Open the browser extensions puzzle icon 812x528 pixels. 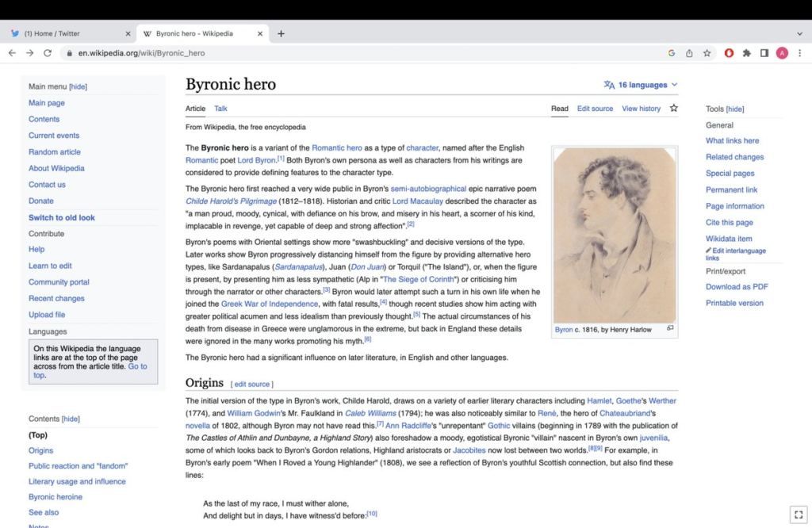click(746, 53)
